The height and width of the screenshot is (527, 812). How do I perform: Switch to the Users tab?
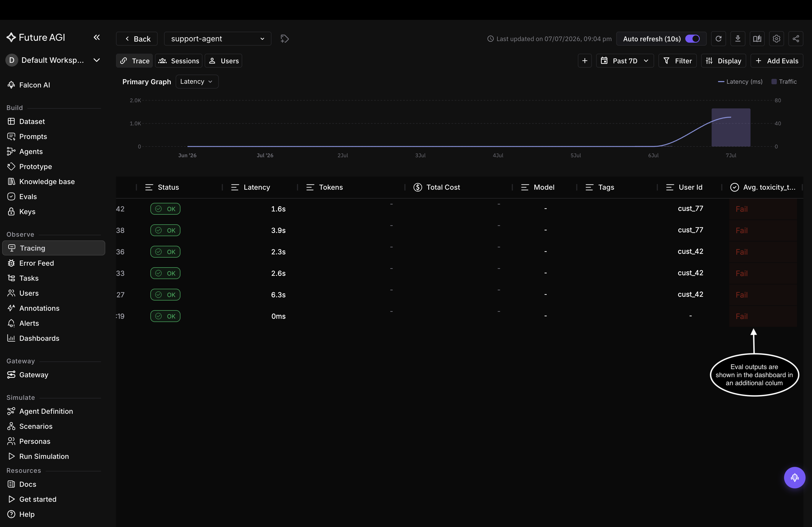pos(223,61)
